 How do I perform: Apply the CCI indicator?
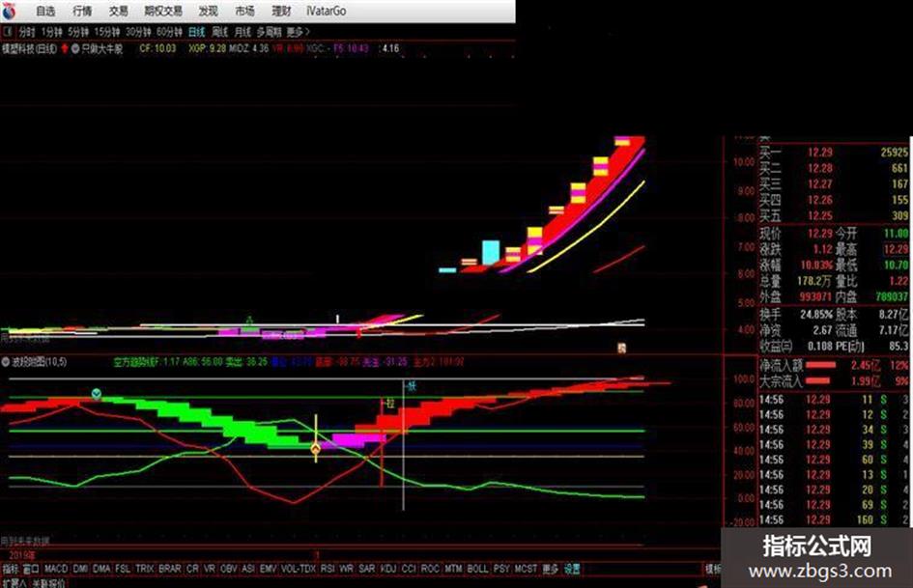point(409,569)
